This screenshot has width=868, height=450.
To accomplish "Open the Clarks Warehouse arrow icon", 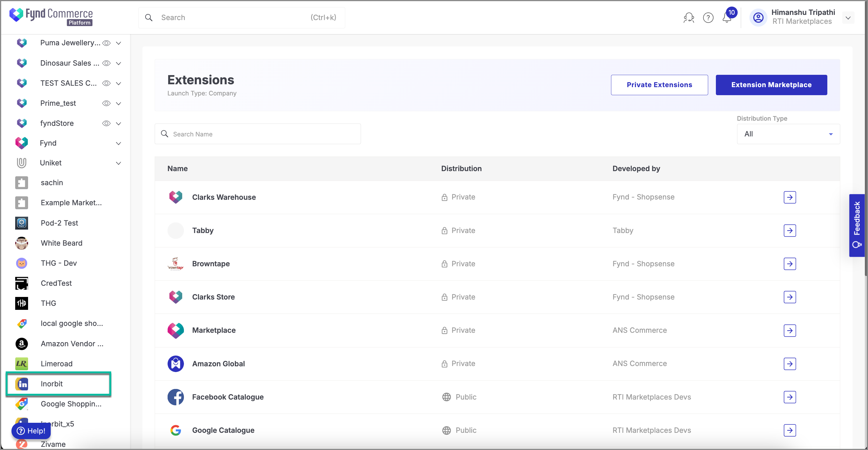I will (x=790, y=197).
